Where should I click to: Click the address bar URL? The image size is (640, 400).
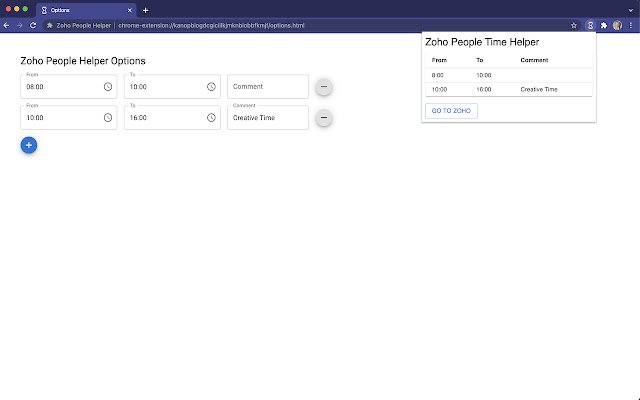[x=211, y=25]
